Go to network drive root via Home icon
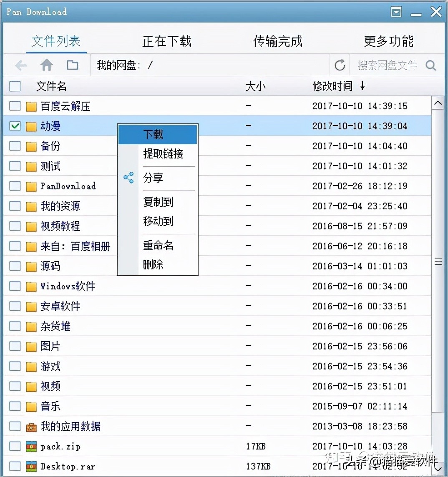The width and height of the screenshot is (448, 477). pyautogui.click(x=46, y=65)
